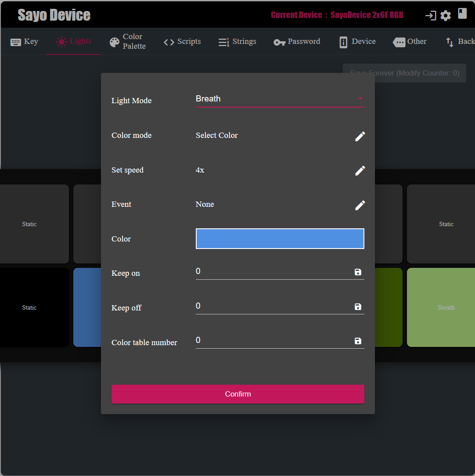Viewport: 475px width, 476px height.
Task: Click the None event value
Action: click(205, 204)
